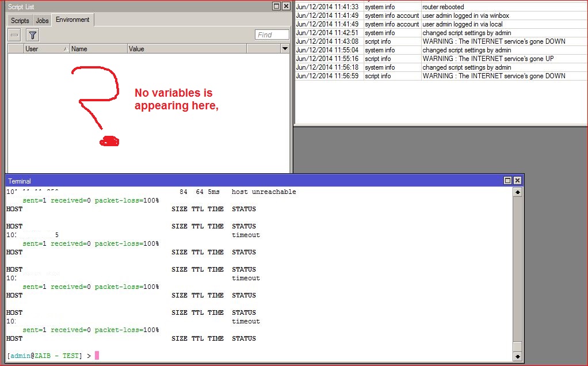The height and width of the screenshot is (366, 588).
Task: Select the 11:42:51 'changed script settings by admin' entry
Action: click(x=441, y=33)
